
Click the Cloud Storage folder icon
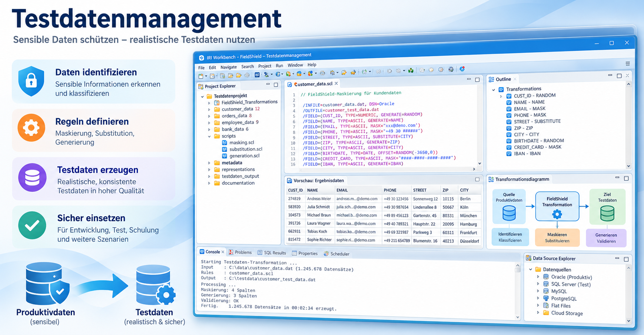pos(546,313)
